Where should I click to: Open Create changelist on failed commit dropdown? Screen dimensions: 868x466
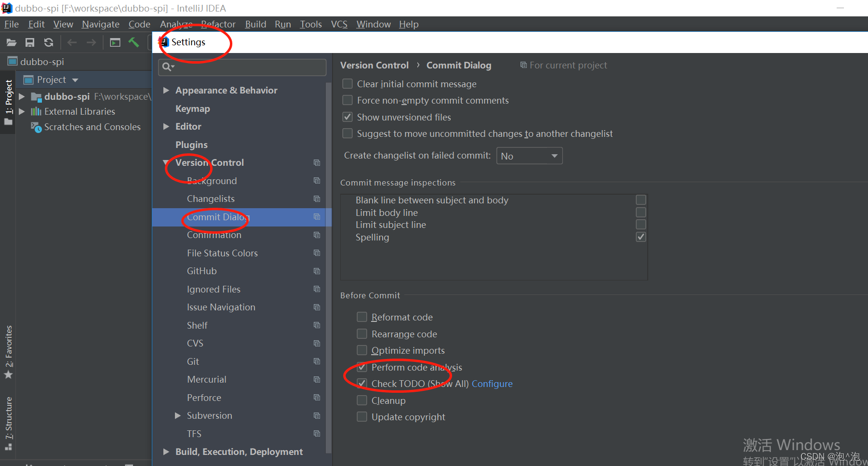point(529,156)
